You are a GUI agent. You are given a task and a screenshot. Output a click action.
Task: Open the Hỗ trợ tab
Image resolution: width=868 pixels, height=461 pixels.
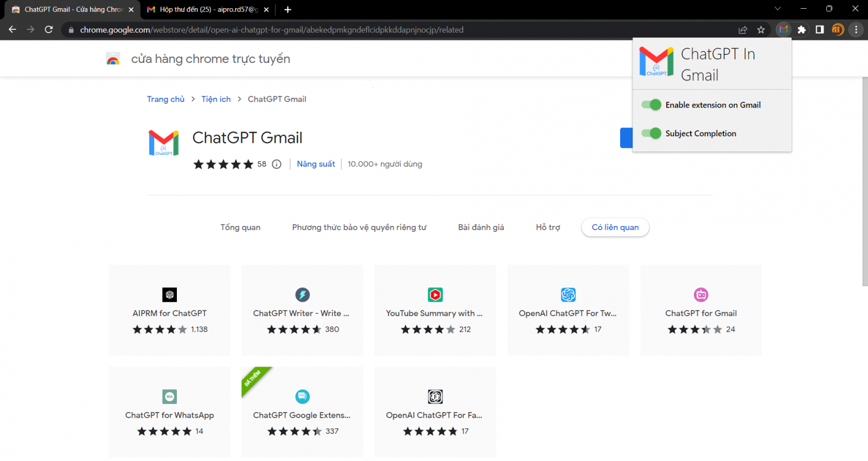(x=548, y=228)
